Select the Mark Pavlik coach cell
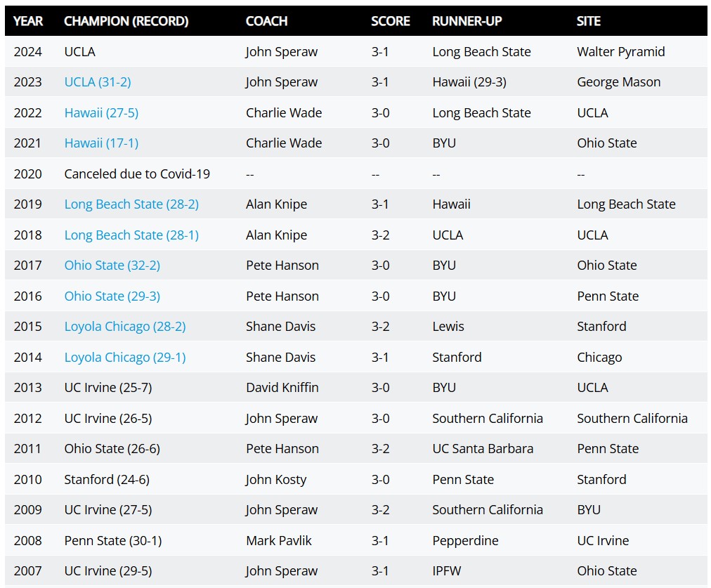Viewport: 711px width, 588px height. click(279, 541)
